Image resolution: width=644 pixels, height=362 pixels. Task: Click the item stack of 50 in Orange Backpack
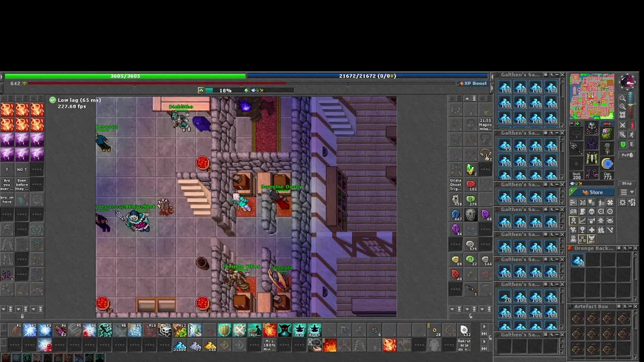(578, 260)
